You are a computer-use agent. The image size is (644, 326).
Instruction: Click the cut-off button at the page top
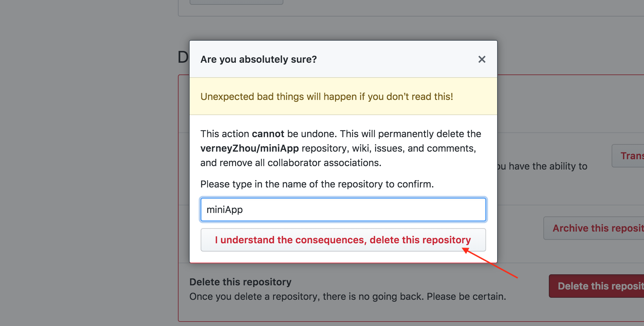236,2
